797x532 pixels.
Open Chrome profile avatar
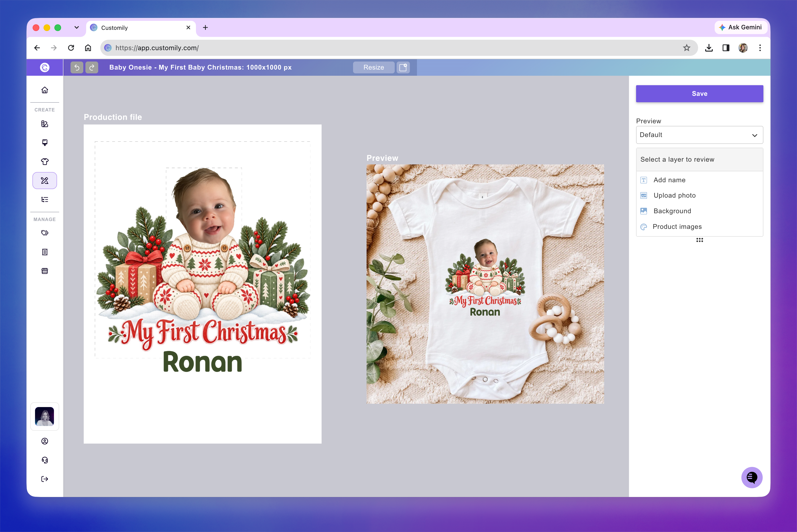pyautogui.click(x=743, y=48)
